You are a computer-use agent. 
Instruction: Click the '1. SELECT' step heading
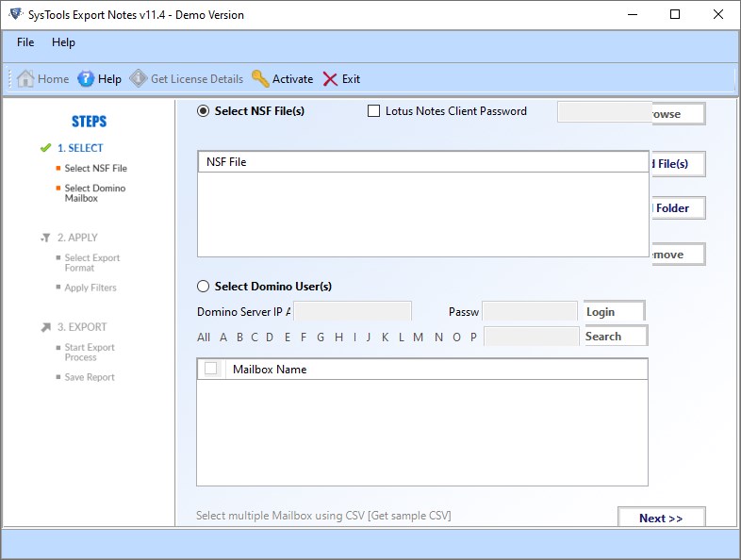click(x=80, y=148)
